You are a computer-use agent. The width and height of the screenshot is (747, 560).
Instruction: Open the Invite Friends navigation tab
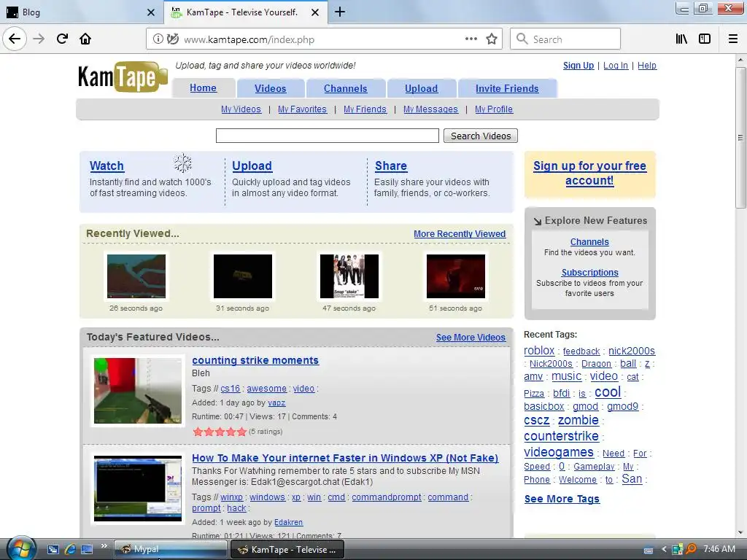click(x=507, y=88)
